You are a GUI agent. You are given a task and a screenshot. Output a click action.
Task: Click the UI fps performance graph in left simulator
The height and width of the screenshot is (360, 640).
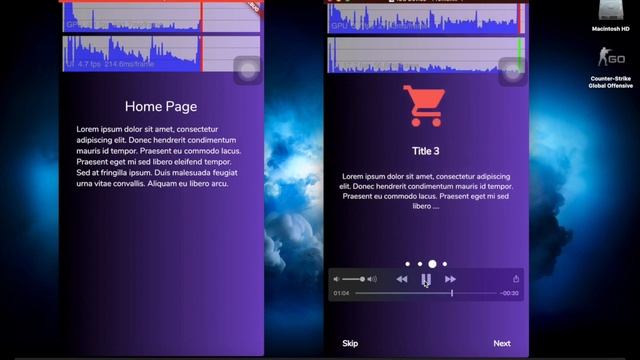coord(161,53)
